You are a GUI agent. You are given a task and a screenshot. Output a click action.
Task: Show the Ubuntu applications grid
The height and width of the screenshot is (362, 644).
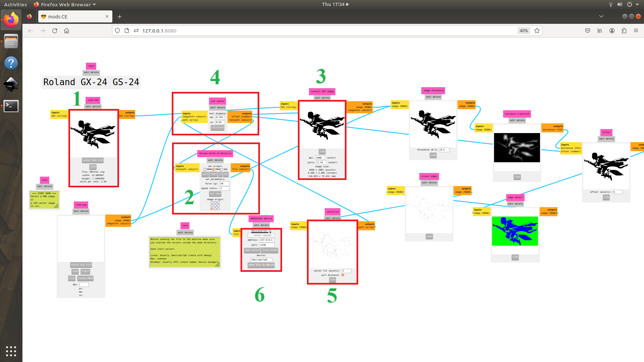click(11, 351)
